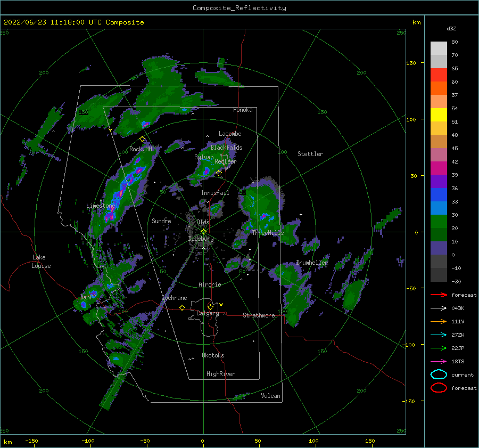Click the white plus marker east of ThreeHills storm

click(x=301, y=214)
